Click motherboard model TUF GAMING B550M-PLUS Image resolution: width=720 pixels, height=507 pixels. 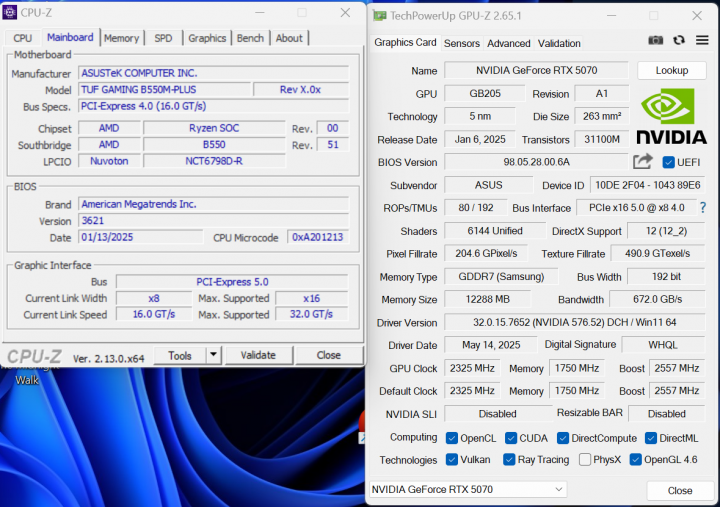point(164,90)
